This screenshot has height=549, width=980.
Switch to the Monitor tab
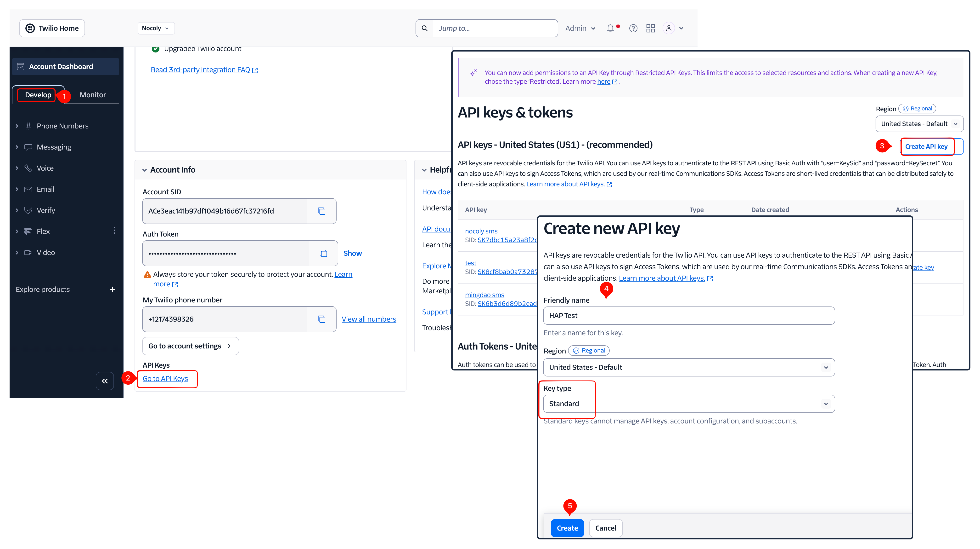coord(92,95)
